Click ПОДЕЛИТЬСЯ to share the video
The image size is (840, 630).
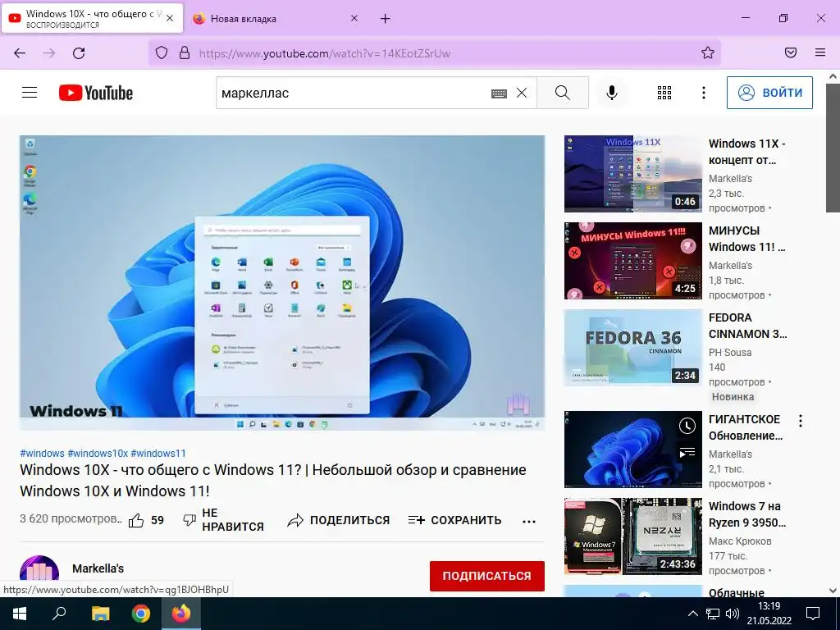tap(339, 520)
